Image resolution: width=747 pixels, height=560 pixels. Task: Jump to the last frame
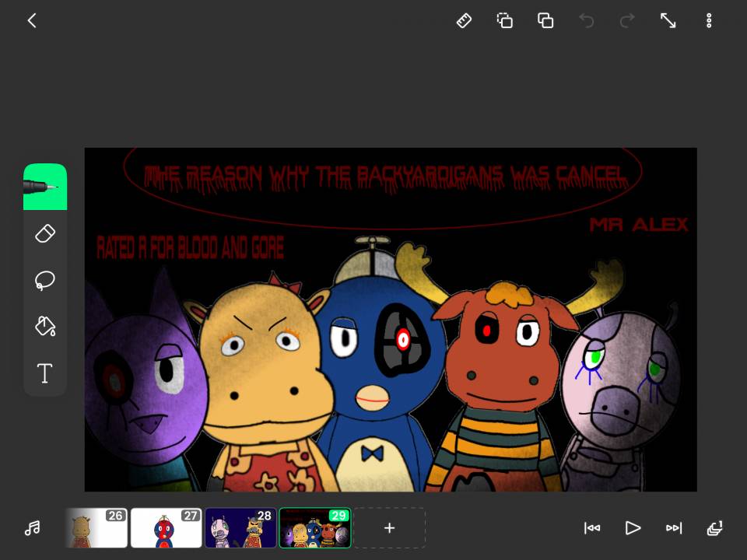click(674, 528)
